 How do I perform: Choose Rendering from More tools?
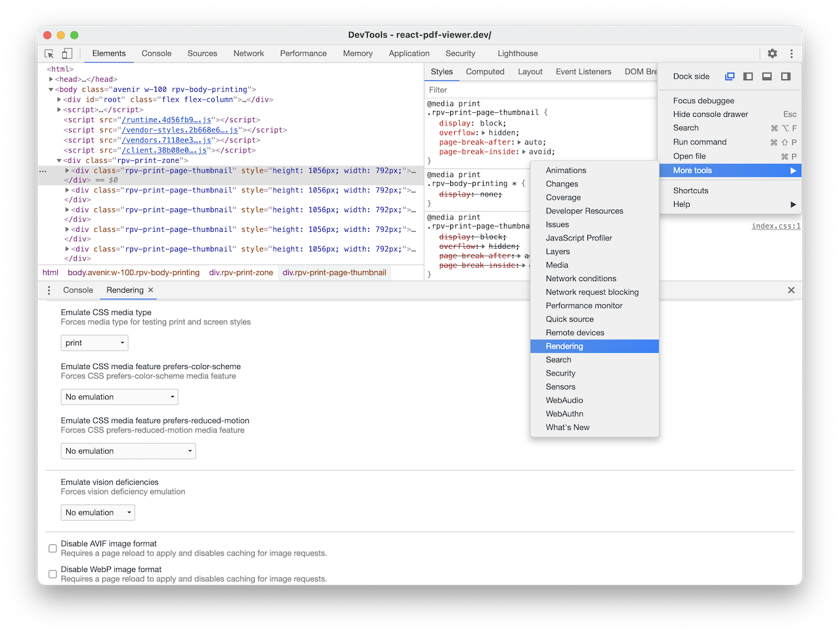coord(595,346)
